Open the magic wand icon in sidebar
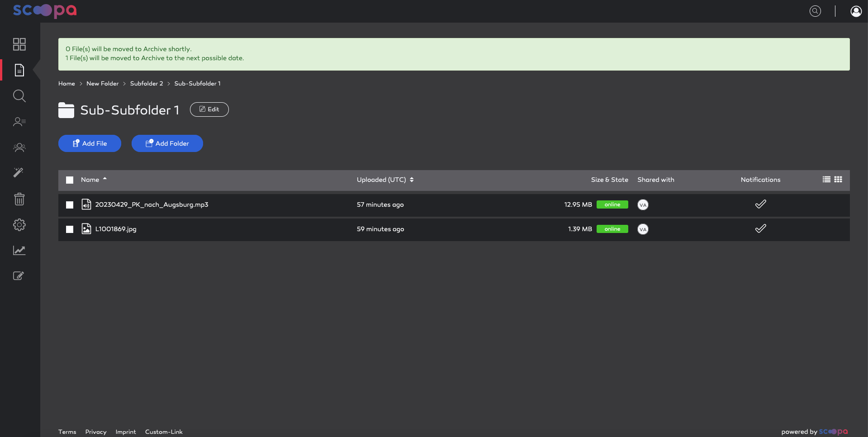 click(x=19, y=172)
